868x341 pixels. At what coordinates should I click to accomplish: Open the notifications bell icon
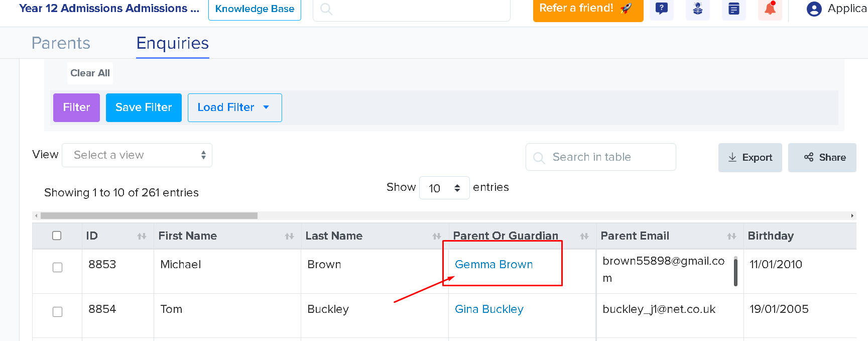(x=770, y=9)
